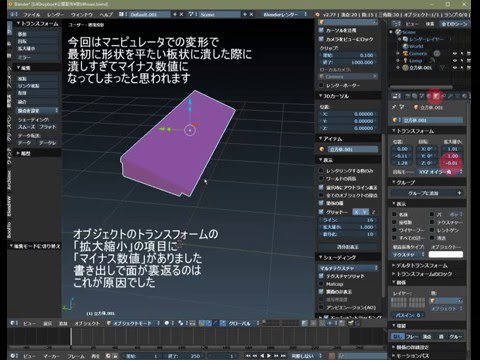The image size is (480, 360).
Task: Enable the レントゲン display checkbox
Action: 432,230
